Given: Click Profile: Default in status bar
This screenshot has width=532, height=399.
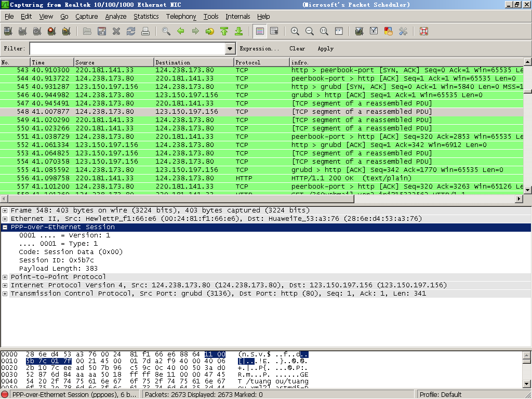Looking at the screenshot, I should 441,395.
